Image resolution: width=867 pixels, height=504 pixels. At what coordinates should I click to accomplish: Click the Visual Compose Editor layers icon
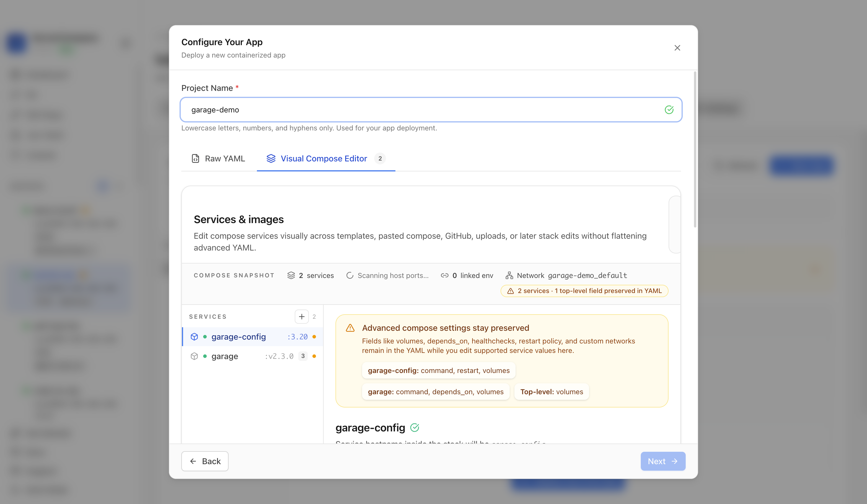271,158
